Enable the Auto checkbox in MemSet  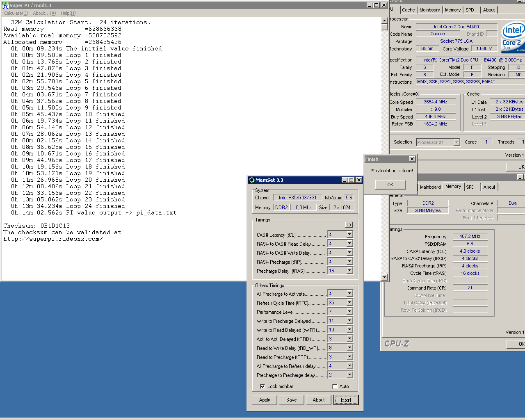pos(335,386)
